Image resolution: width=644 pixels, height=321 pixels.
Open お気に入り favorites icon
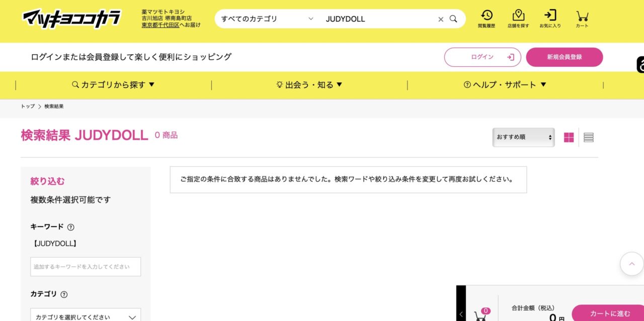[550, 19]
